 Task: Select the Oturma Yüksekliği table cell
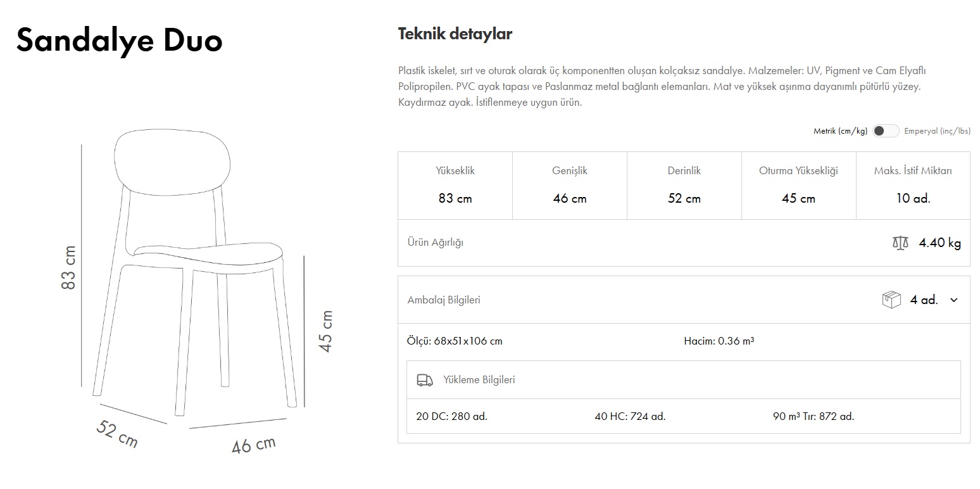(x=798, y=185)
